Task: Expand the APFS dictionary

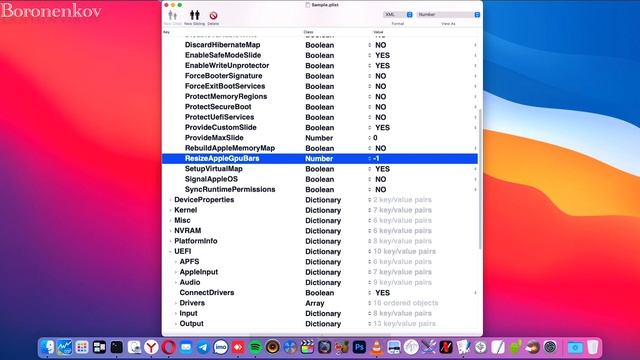Action: click(x=176, y=262)
